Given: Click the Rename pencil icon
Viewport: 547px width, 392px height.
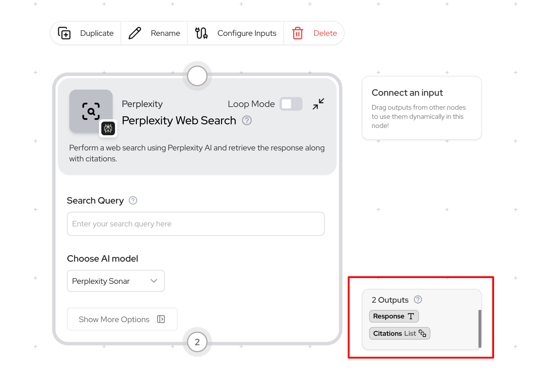Looking at the screenshot, I should point(135,33).
